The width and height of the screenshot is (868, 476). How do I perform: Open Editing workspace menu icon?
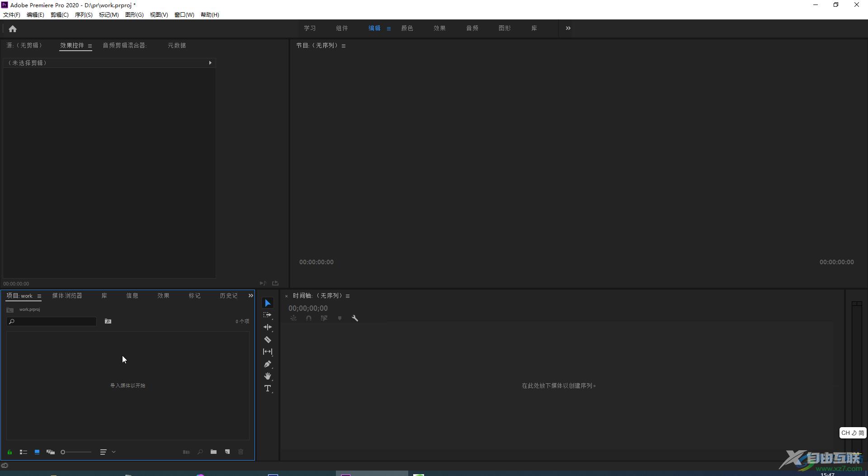389,29
